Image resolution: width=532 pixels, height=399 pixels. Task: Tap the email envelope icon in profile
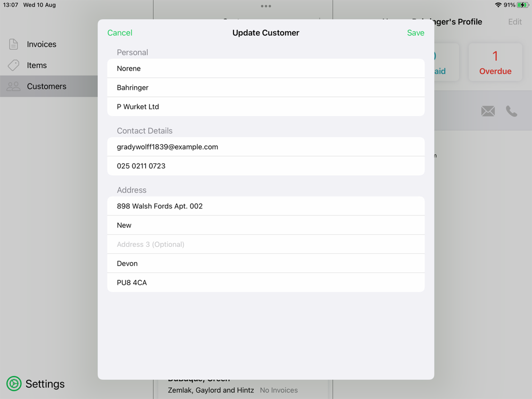click(488, 111)
